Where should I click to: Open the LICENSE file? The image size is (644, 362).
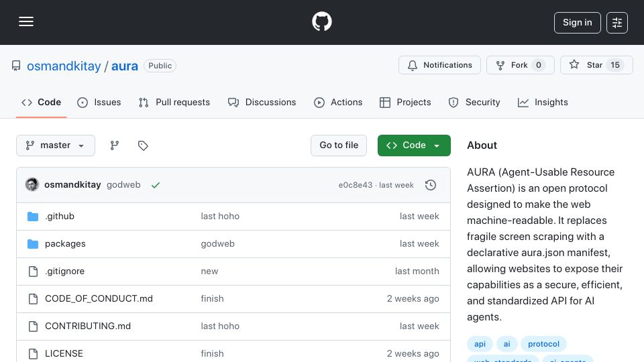point(64,354)
